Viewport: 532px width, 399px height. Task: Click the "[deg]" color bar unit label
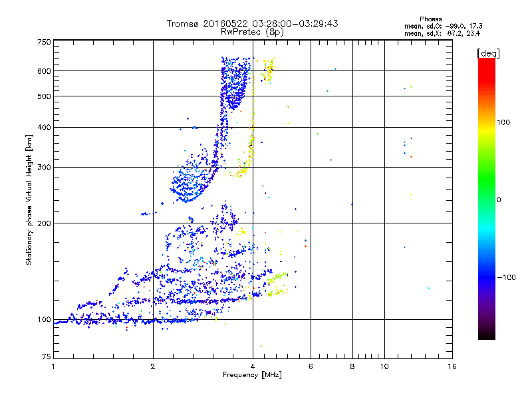point(488,53)
